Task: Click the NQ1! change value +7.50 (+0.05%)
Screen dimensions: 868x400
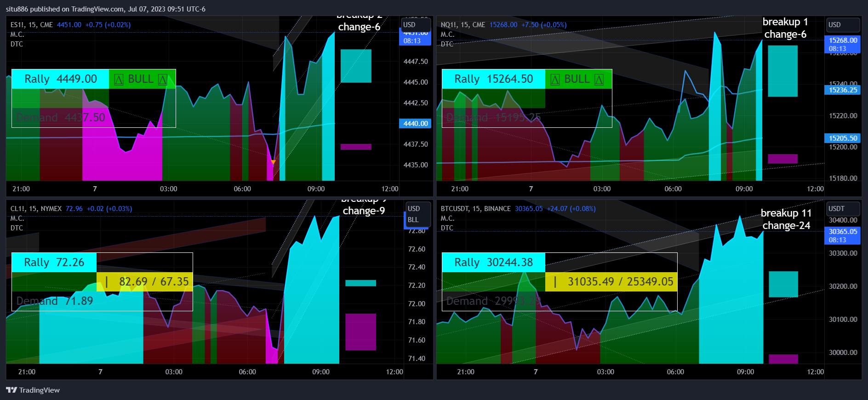Action: pos(544,25)
